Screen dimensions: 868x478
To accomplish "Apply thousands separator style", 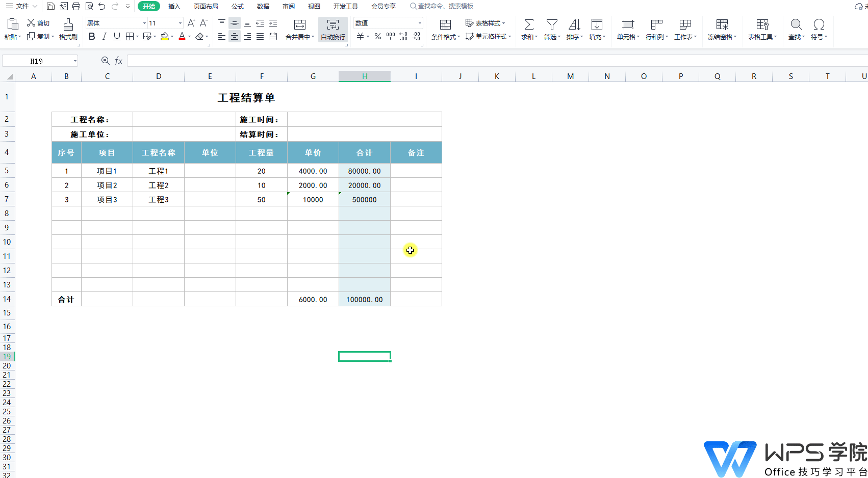I will [391, 36].
